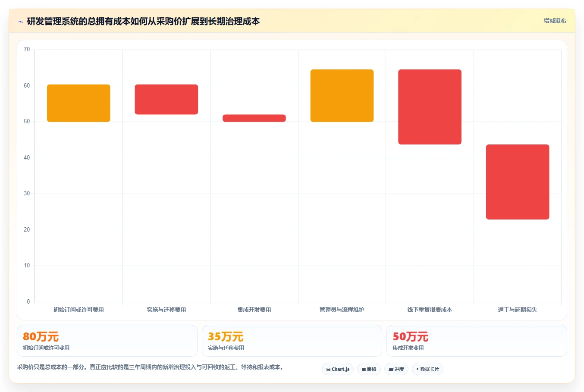The image size is (584, 392).
Task: Click x-axis label 实施与迁移费用
Action: pos(166,310)
